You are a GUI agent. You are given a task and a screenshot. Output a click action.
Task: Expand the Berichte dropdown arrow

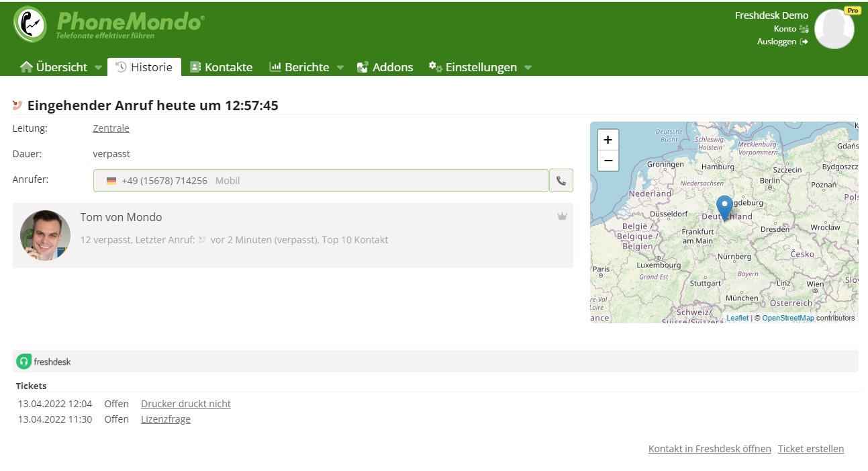pyautogui.click(x=340, y=68)
